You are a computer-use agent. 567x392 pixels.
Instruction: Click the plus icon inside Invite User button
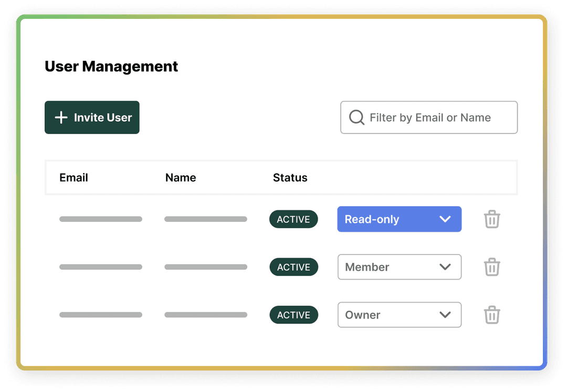(61, 117)
